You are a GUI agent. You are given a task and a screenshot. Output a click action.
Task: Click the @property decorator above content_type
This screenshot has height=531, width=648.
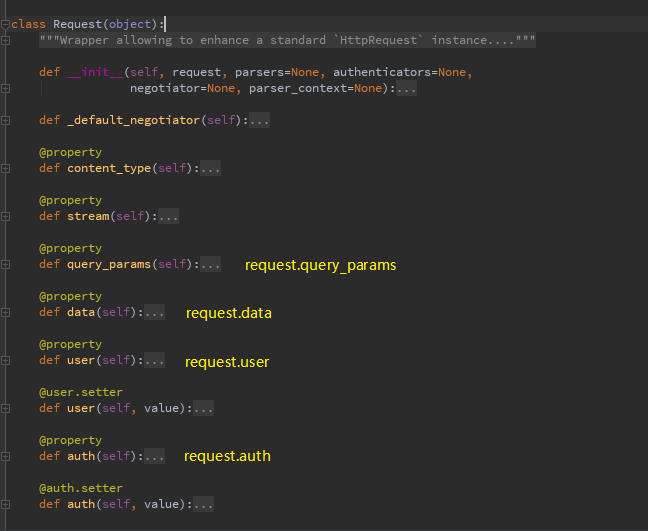pos(70,152)
